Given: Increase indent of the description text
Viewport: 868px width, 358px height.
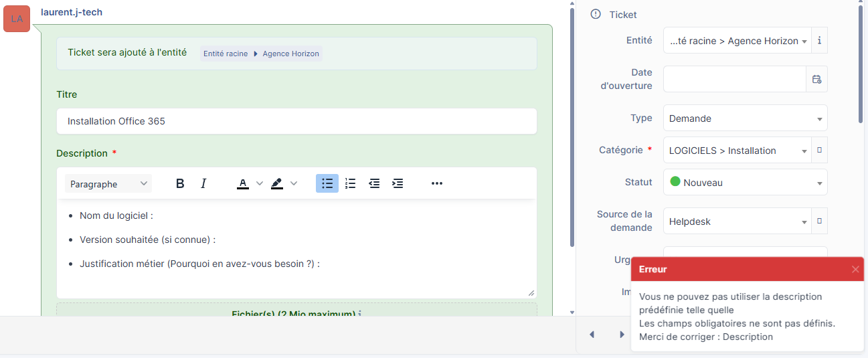Looking at the screenshot, I should coord(398,183).
